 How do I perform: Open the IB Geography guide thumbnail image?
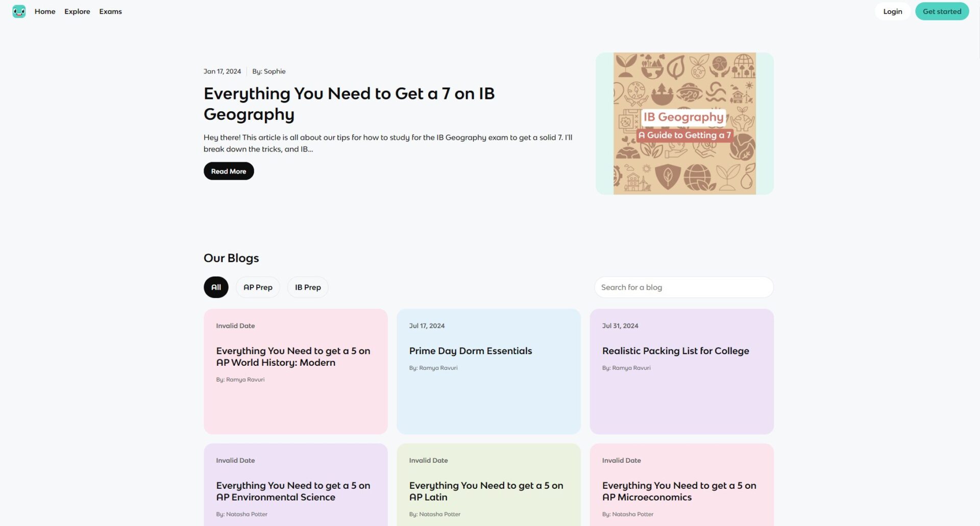click(684, 123)
